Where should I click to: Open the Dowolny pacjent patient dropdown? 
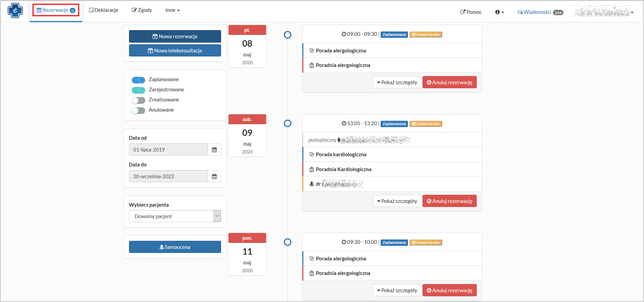[x=175, y=216]
